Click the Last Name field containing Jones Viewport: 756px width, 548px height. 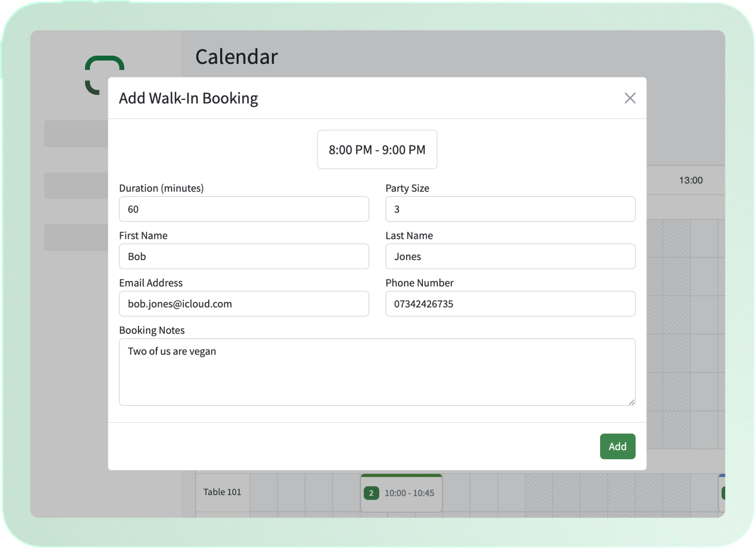510,256
